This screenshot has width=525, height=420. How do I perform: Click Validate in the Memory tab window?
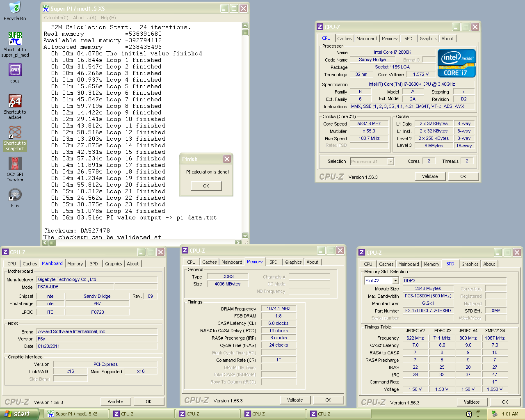[295, 400]
